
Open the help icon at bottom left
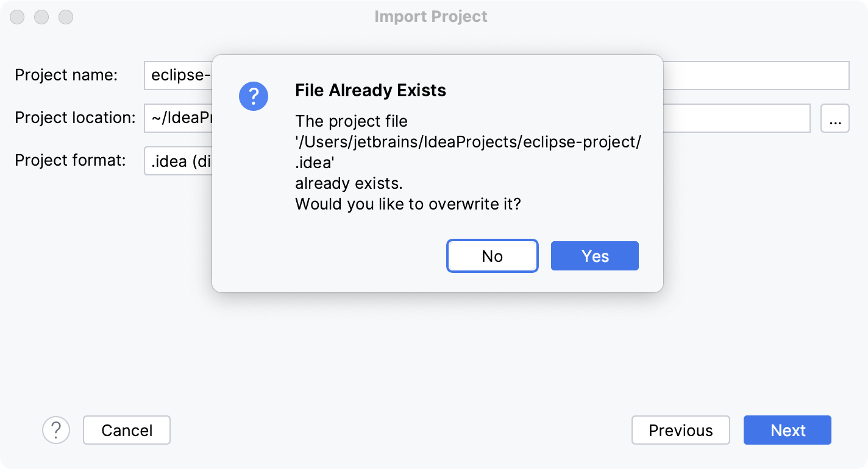point(57,430)
